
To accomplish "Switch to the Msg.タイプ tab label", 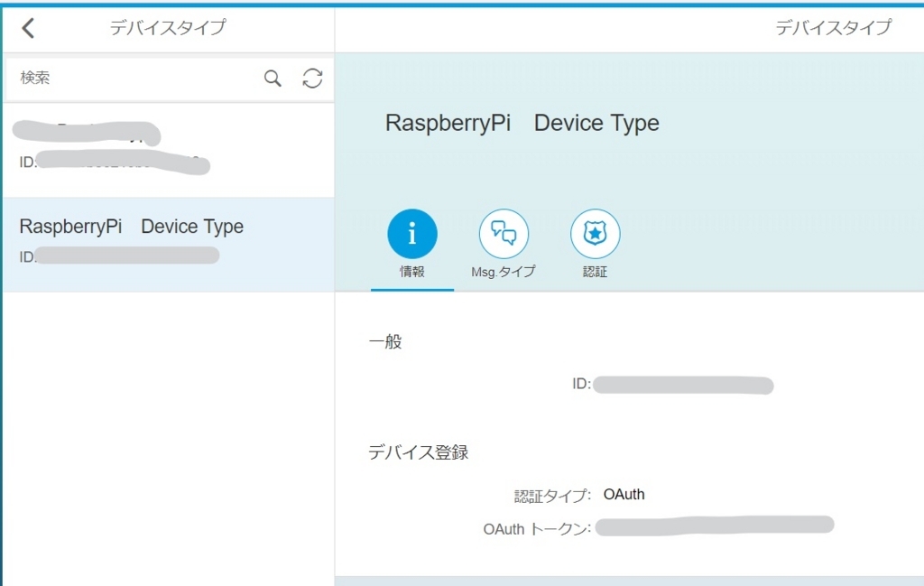I will 504,272.
